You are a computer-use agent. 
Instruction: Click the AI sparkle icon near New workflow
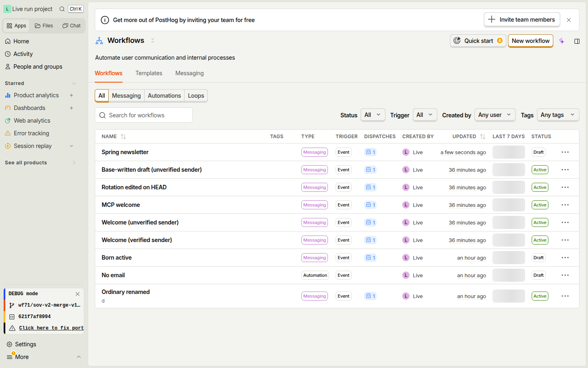coord(562,41)
